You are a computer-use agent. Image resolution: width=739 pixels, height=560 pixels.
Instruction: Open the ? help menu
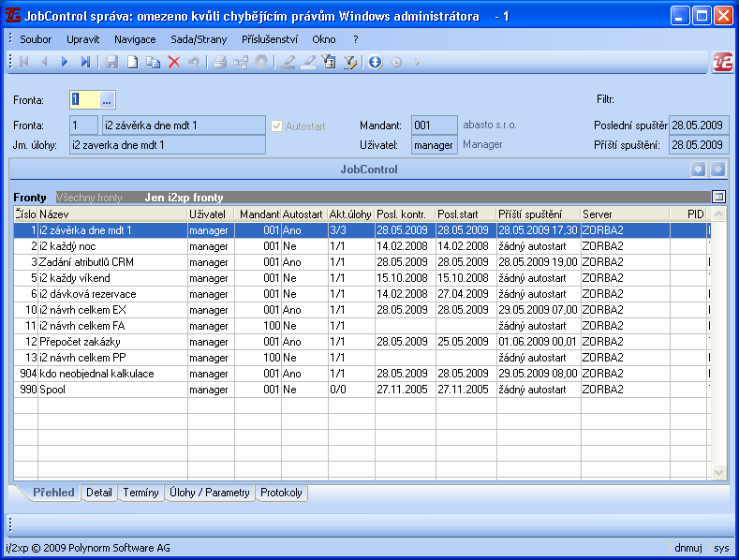tap(355, 39)
